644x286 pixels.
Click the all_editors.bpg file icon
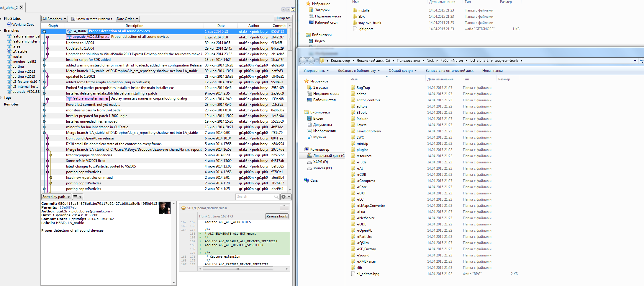click(353, 274)
